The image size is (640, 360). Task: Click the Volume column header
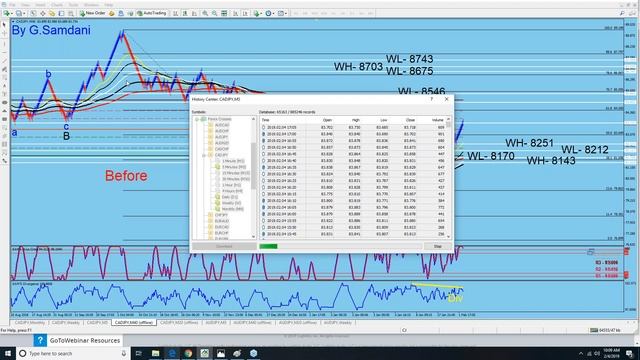pos(437,120)
